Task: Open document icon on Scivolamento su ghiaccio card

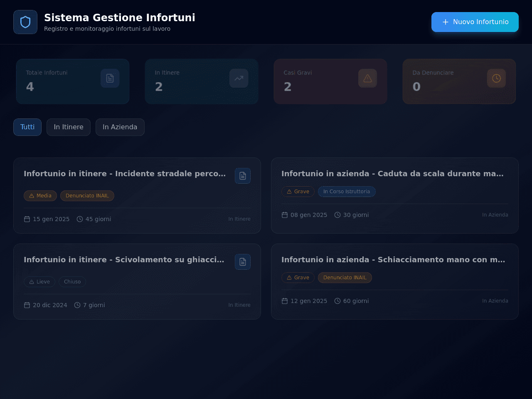Action: coord(243,262)
